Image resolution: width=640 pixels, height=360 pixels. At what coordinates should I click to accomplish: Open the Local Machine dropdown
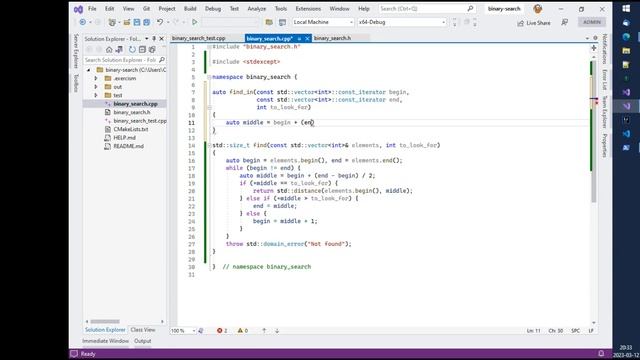[351, 22]
